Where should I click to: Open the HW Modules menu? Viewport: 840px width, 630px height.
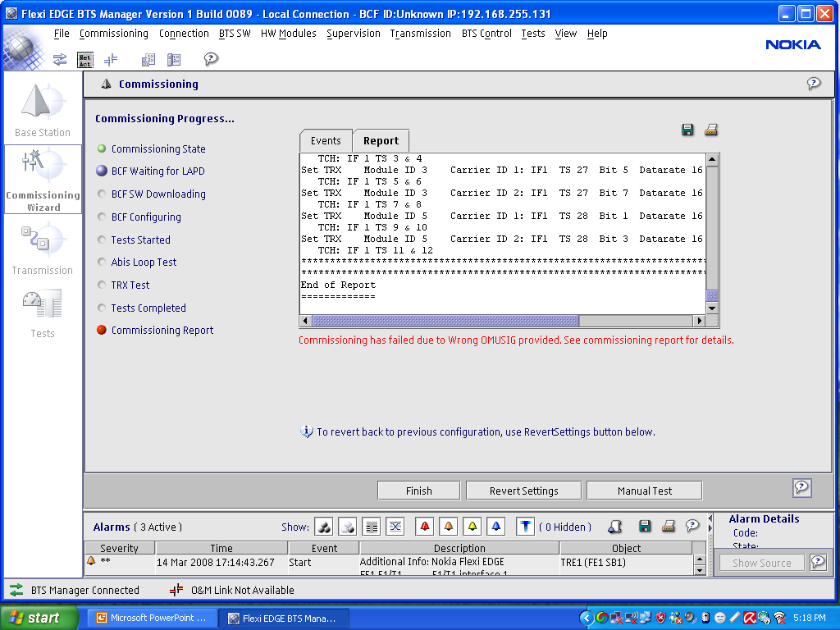[x=288, y=34]
